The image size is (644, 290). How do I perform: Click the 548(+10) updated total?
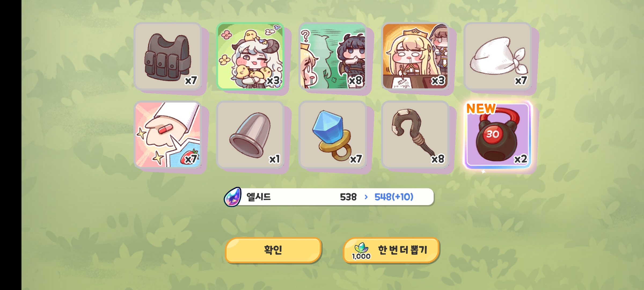tap(394, 197)
